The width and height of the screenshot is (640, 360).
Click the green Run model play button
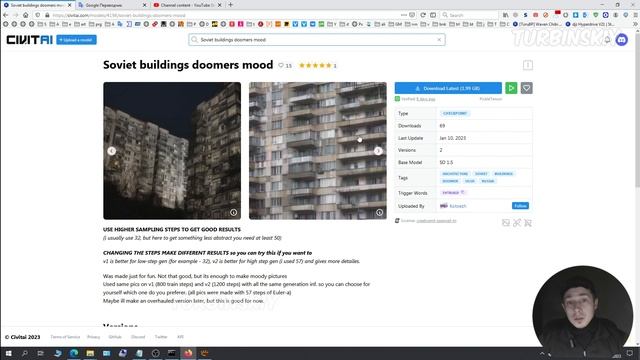(x=511, y=88)
